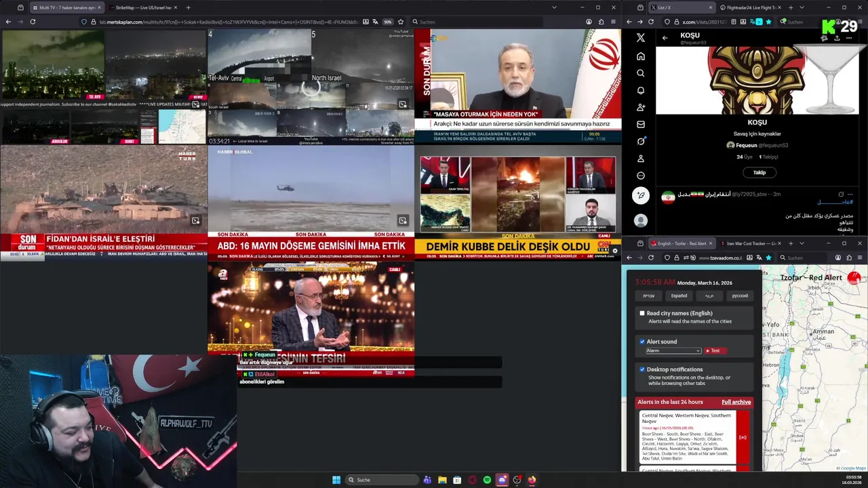Open Grok icon in X sidebar

click(x=641, y=141)
